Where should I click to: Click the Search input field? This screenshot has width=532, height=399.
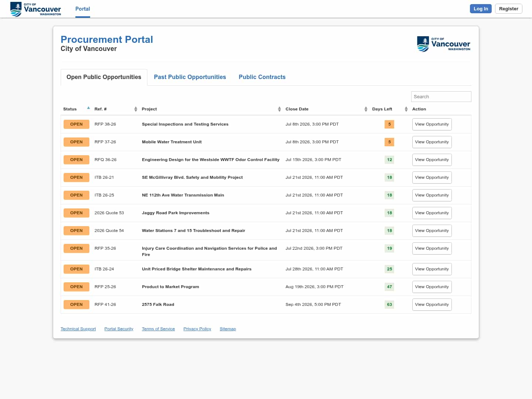[441, 96]
